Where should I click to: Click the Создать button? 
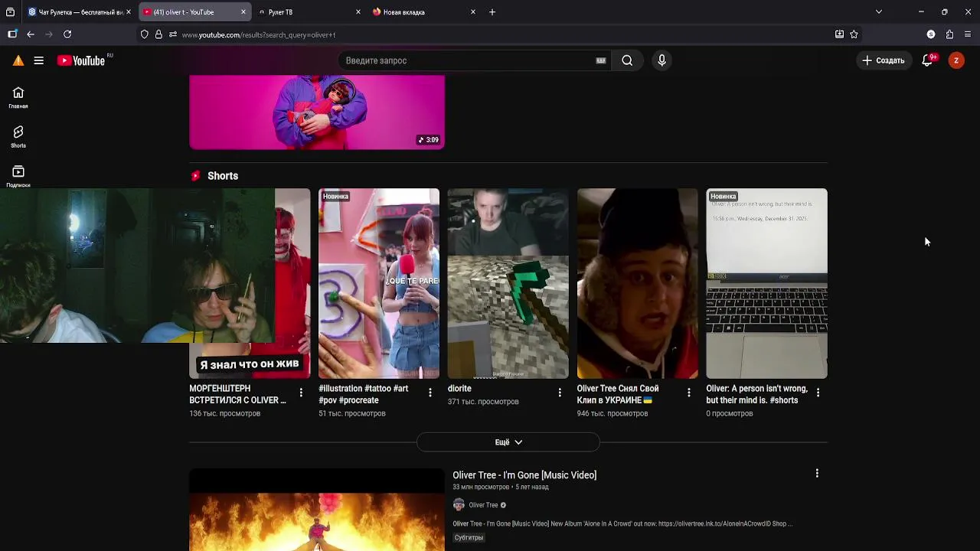[x=884, y=60]
